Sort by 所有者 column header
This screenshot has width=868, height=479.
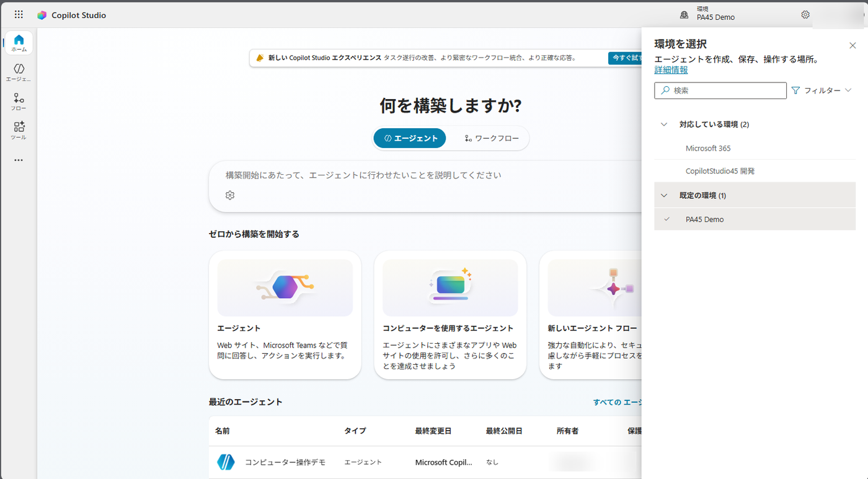click(568, 431)
